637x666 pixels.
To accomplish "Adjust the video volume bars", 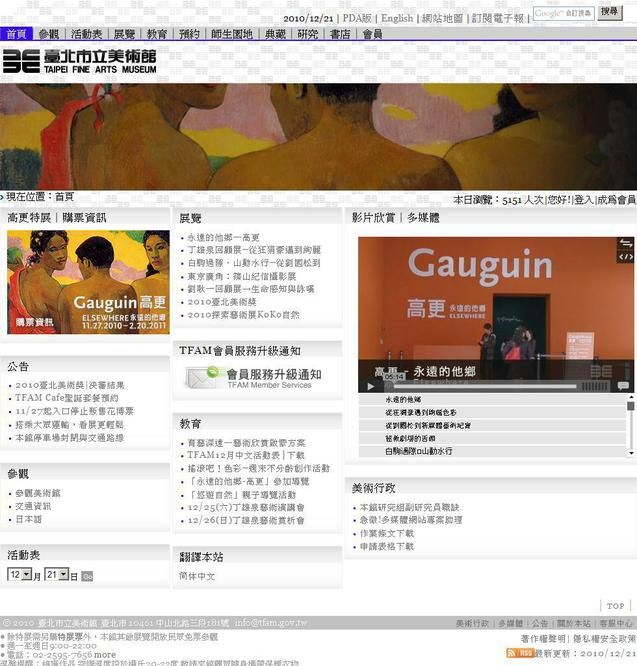I will tap(595, 386).
